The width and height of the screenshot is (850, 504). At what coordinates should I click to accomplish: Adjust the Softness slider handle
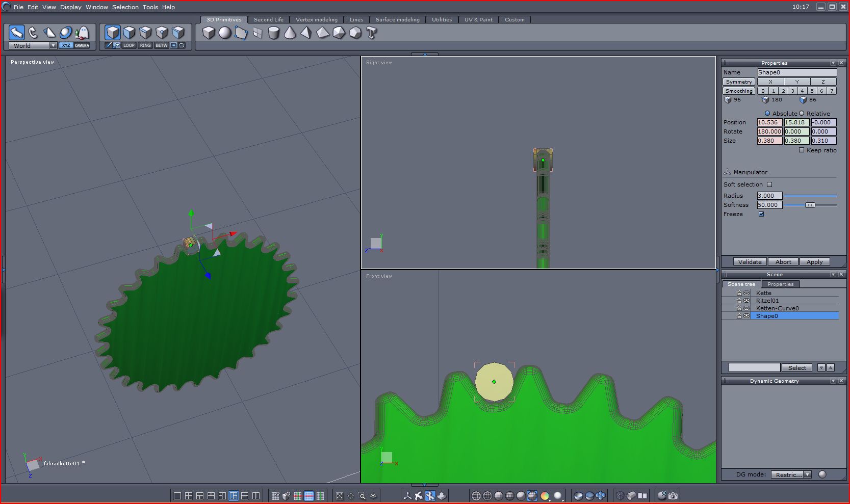(x=810, y=205)
